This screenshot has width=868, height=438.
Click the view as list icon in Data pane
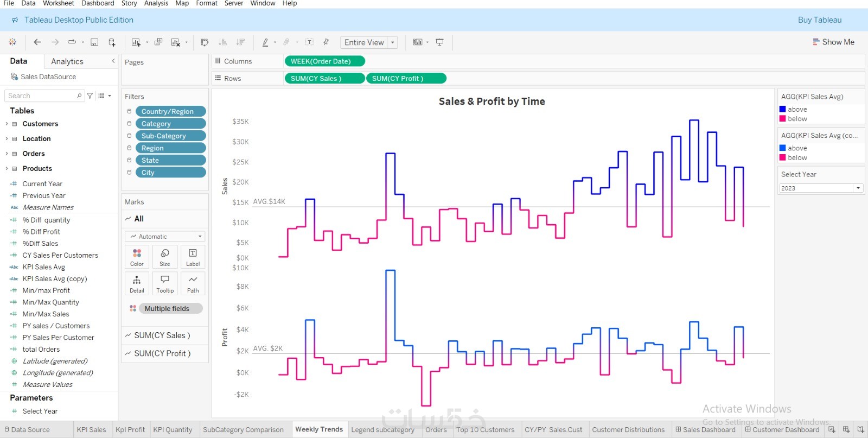coord(101,96)
